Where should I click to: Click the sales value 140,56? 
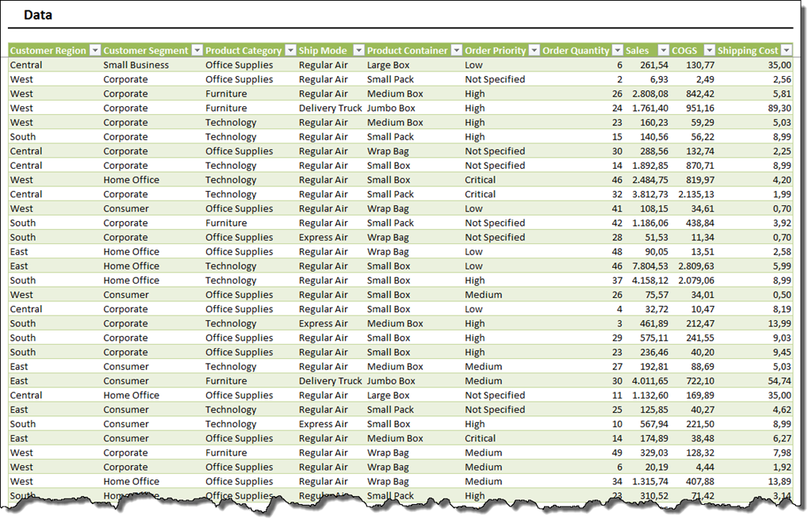[654, 137]
